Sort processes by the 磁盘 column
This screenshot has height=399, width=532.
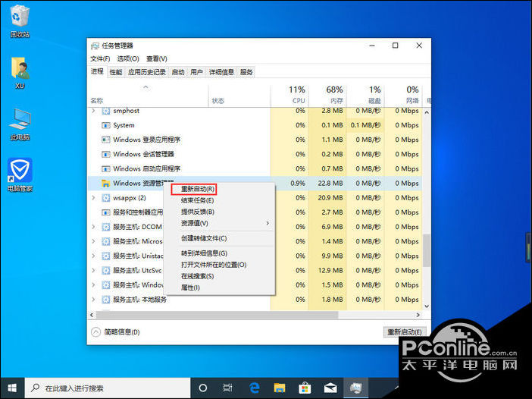(365, 95)
